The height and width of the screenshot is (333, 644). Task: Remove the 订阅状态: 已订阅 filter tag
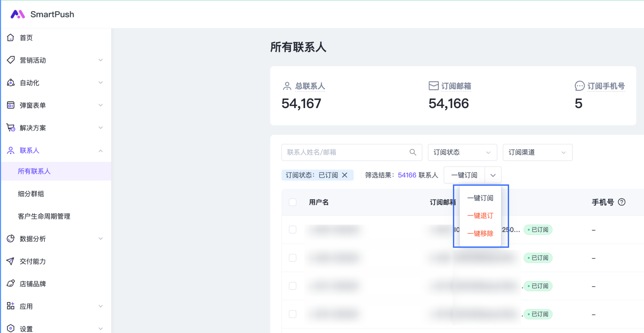345,175
